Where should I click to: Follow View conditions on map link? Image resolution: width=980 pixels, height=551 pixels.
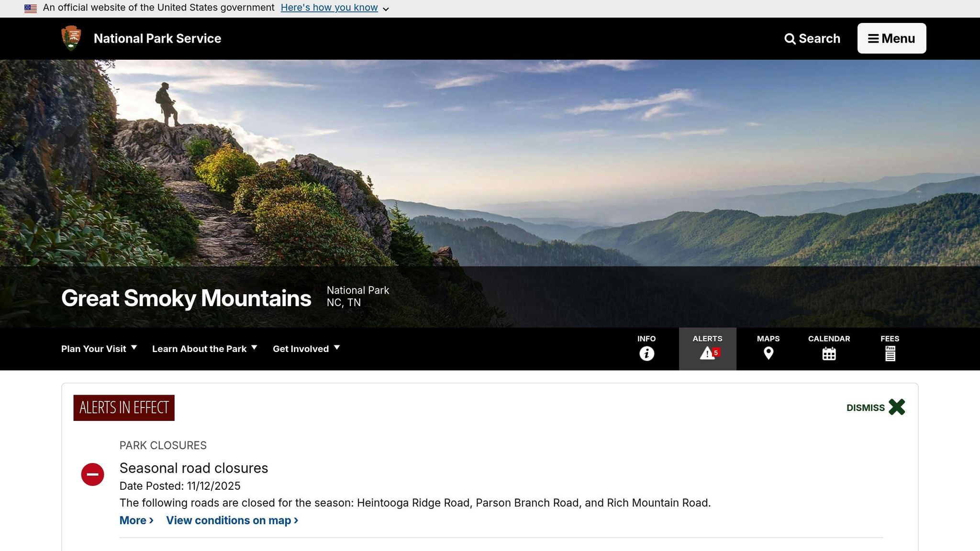[232, 520]
